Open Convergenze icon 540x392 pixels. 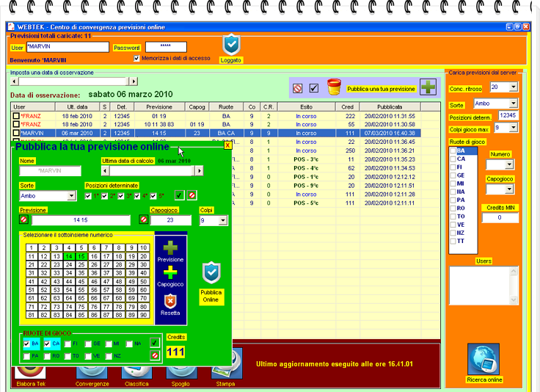click(x=92, y=373)
